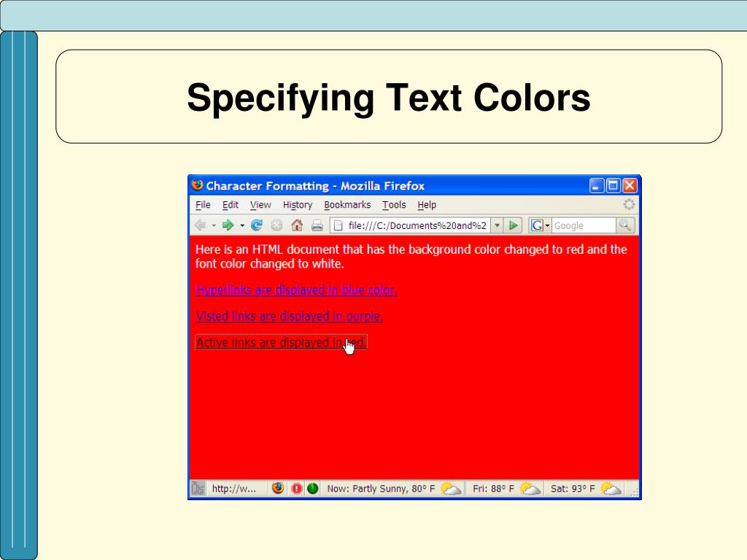
Task: Click 'Now: Partly Sunny, 80° F' status text
Action: pos(381,489)
